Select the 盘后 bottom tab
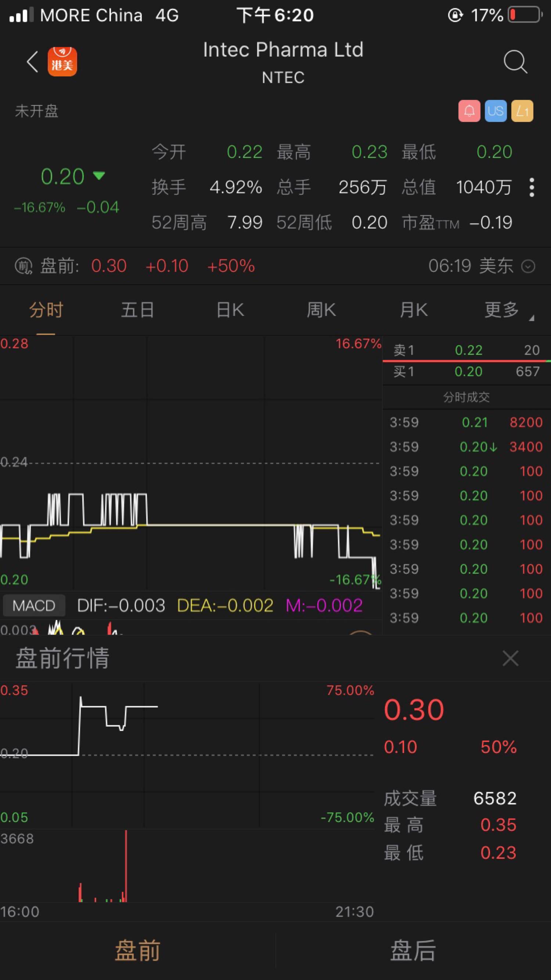Screen dimensions: 551x980 point(413,950)
